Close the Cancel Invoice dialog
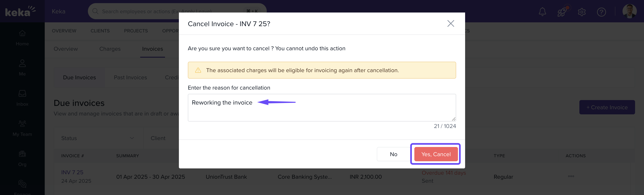 [x=451, y=23]
